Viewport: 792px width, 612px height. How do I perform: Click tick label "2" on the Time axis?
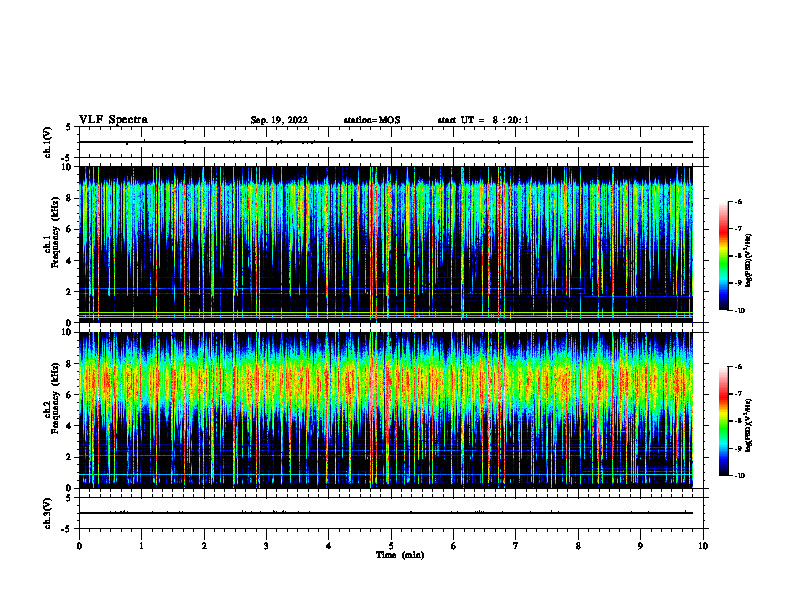click(204, 546)
